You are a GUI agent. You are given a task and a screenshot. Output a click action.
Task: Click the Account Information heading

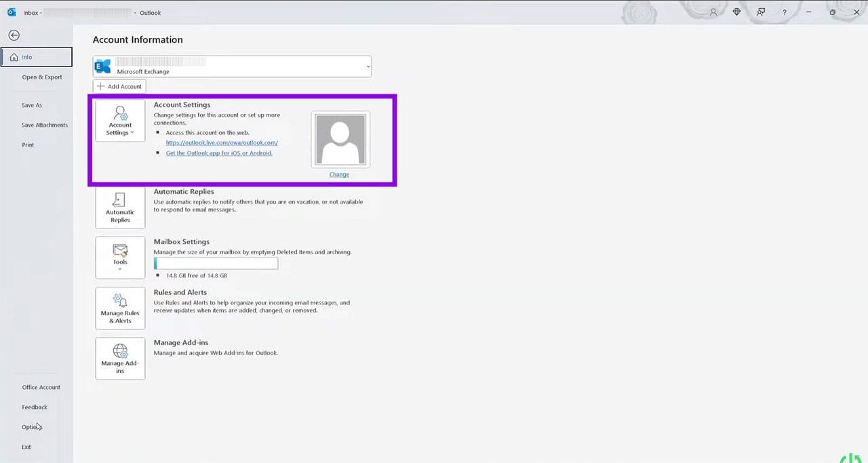point(138,40)
